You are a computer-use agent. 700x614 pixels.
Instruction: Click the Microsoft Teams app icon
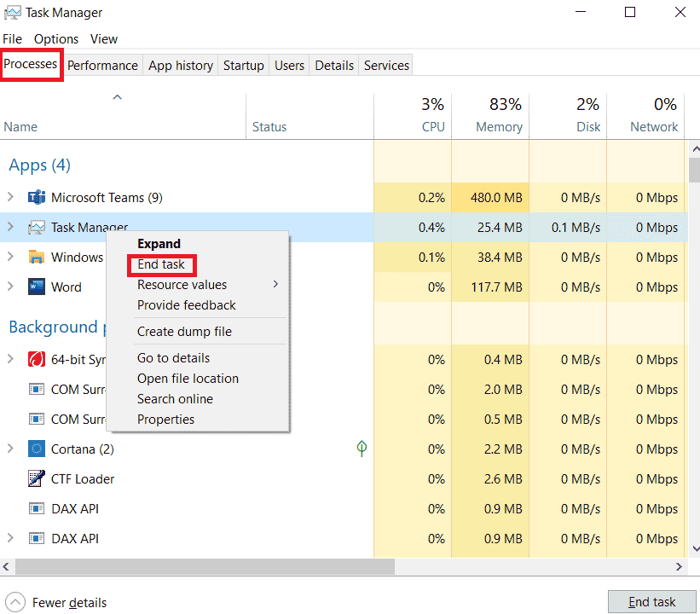point(36,197)
